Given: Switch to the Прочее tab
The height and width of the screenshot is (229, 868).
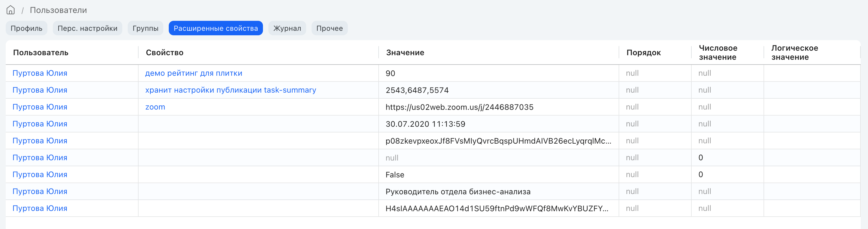Looking at the screenshot, I should pyautogui.click(x=330, y=28).
